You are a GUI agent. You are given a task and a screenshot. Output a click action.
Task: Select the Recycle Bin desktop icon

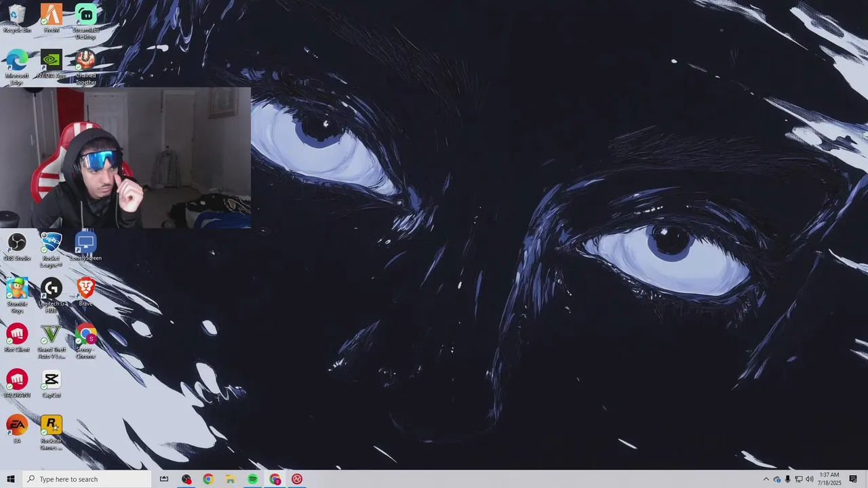(x=17, y=18)
